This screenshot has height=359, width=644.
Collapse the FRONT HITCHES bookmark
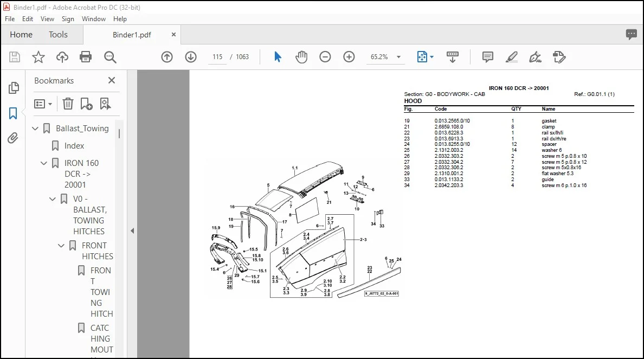tap(61, 246)
